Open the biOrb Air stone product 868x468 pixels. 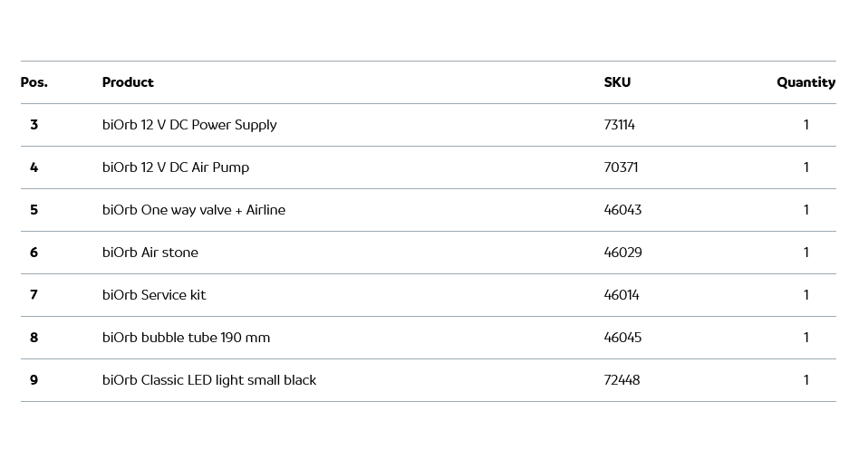[x=150, y=253]
